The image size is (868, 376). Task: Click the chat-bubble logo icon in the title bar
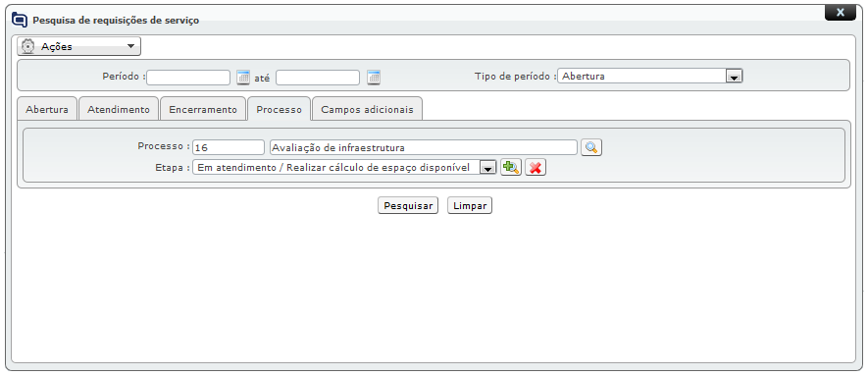tap(20, 20)
